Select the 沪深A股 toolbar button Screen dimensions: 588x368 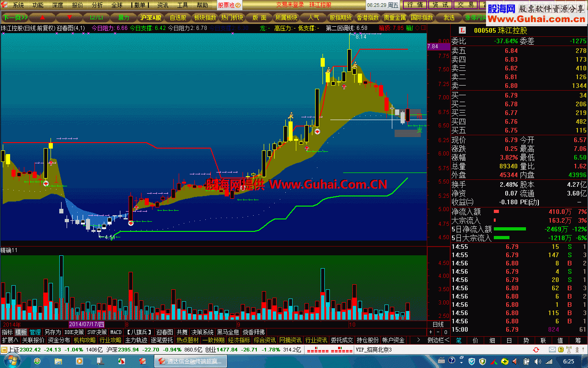pyautogui.click(x=151, y=17)
